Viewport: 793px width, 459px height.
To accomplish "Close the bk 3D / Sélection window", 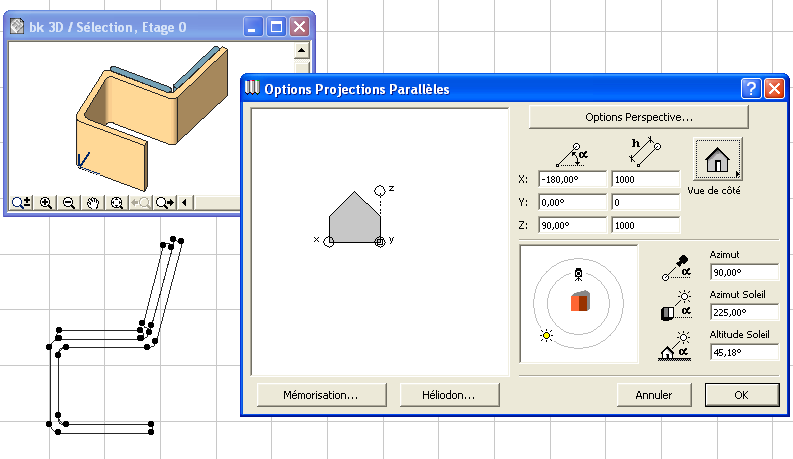I will [299, 26].
